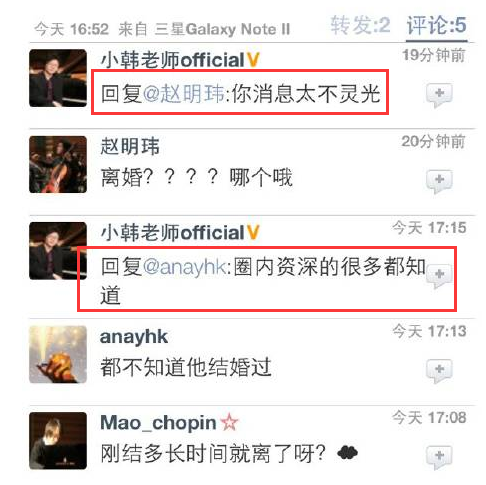The height and width of the screenshot is (485, 486).
Task: Click the orange V badge, third comment
Action: pos(253,232)
